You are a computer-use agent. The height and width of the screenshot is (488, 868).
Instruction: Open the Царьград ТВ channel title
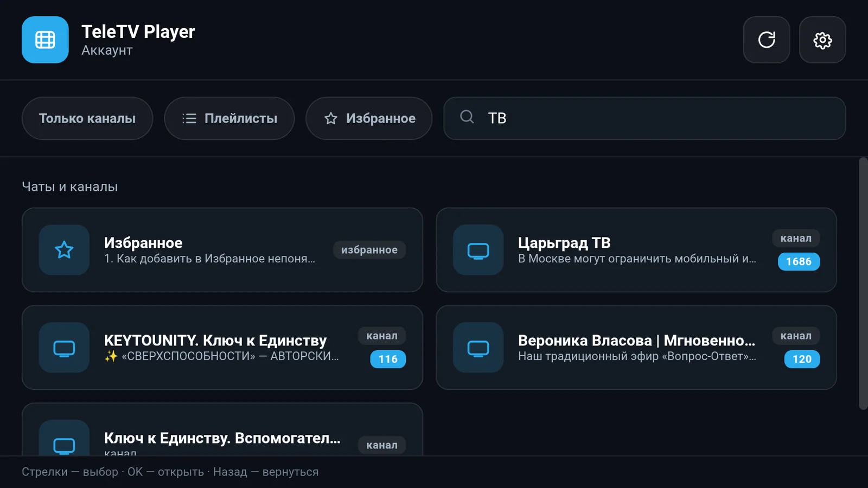click(x=564, y=243)
